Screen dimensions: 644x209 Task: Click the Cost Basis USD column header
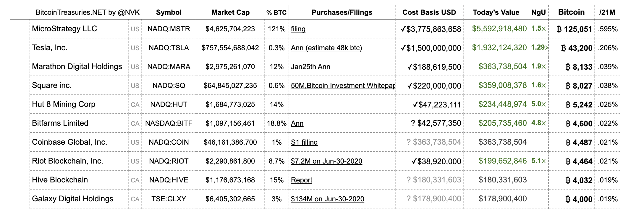429,12
